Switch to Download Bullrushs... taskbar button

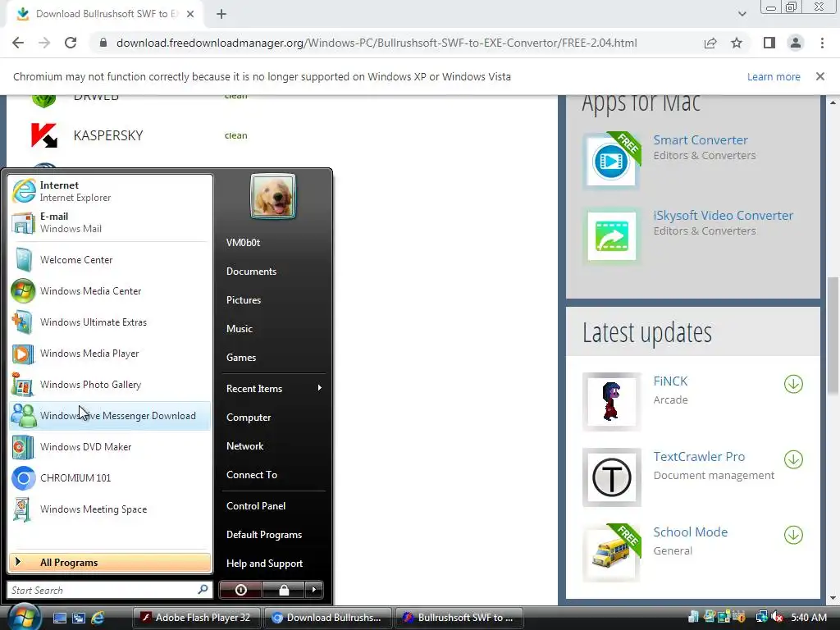327,618
